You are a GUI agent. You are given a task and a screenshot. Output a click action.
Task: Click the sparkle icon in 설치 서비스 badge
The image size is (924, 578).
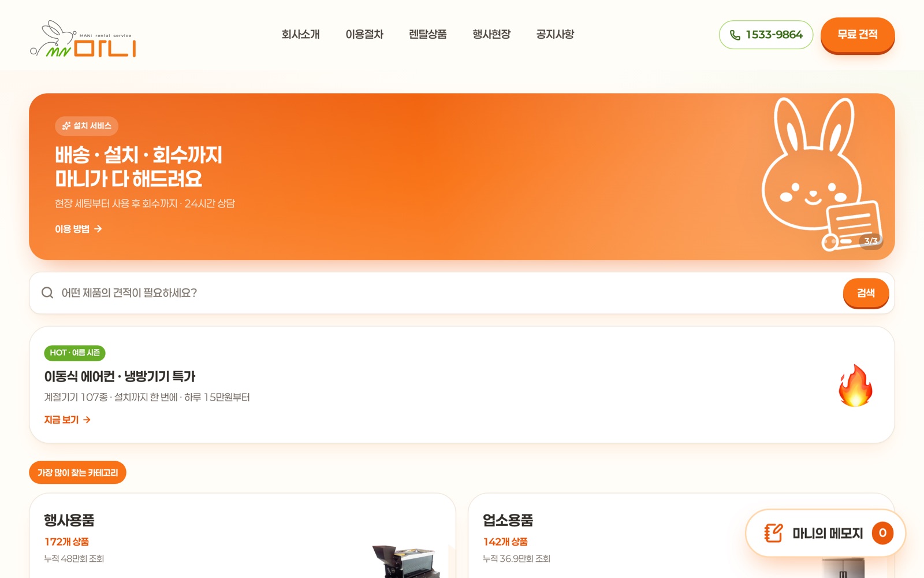tap(66, 126)
